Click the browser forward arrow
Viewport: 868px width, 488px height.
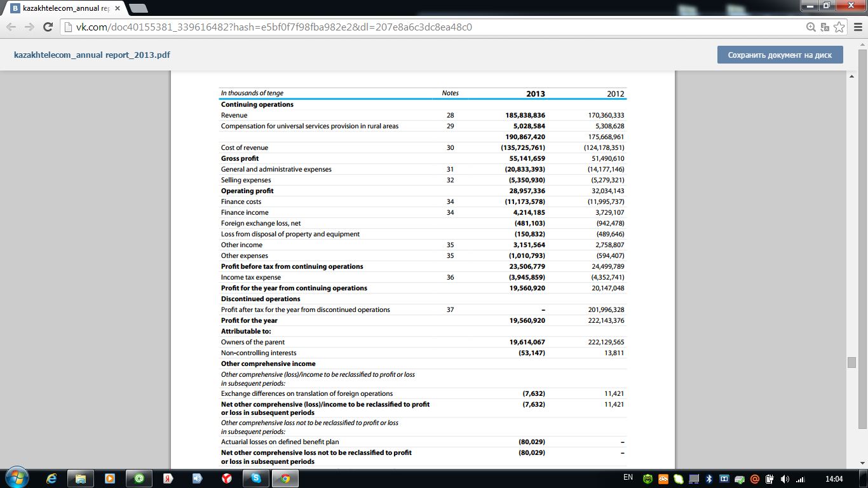coord(29,27)
